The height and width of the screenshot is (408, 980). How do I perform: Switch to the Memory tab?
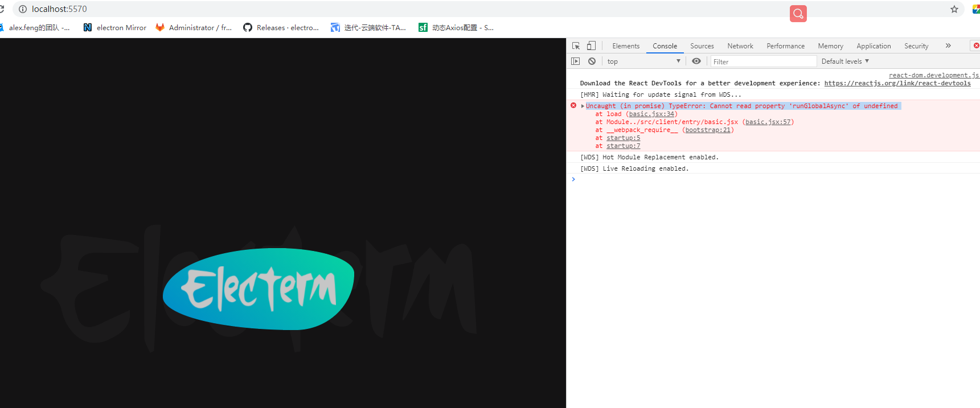(x=830, y=46)
